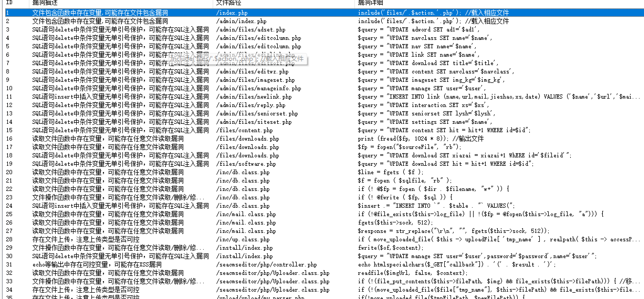This screenshot has width=644, height=299.
Task: Click the 'print (fread($fp, 1024 * 8))' detail
Action: (x=421, y=138)
